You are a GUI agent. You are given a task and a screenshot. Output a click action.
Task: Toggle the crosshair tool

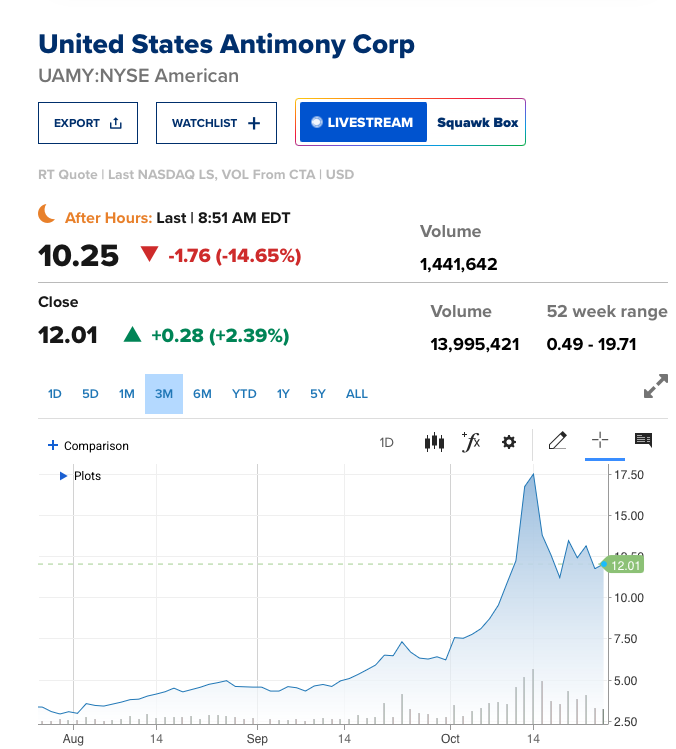point(600,440)
